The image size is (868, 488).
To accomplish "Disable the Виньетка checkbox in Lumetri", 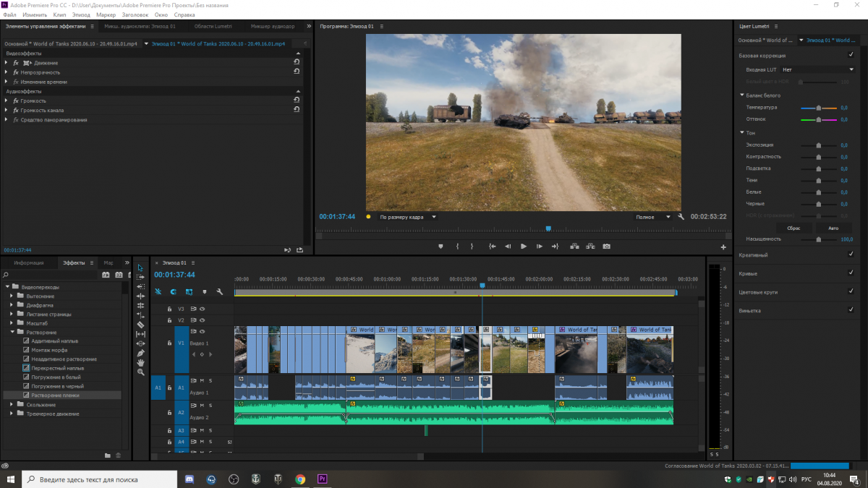I will pos(851,310).
